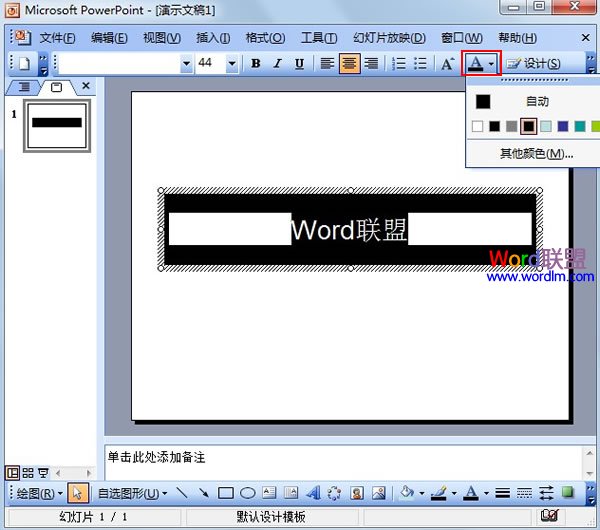Open the 插入(I) menu
Image resolution: width=600 pixels, height=530 pixels.
[x=213, y=38]
